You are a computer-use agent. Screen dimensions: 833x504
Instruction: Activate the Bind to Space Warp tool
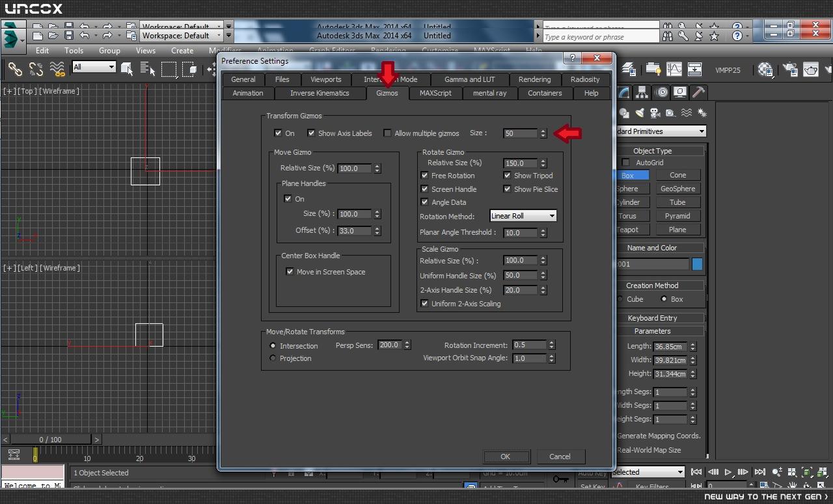57,69
